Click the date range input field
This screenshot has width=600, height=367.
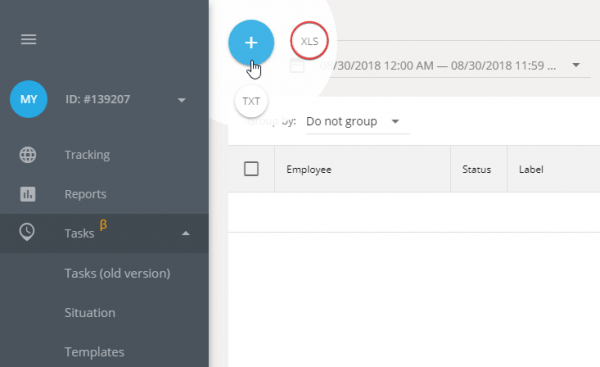[440, 65]
